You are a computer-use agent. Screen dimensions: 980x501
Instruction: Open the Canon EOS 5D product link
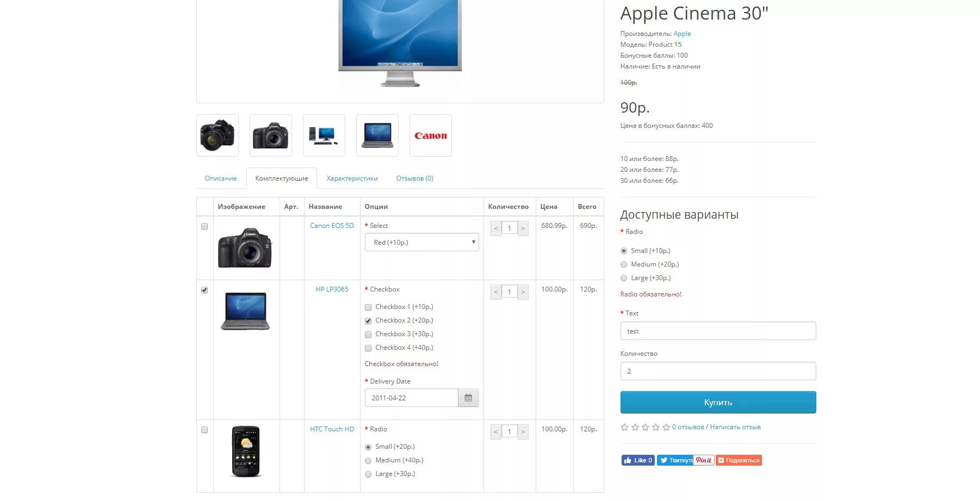tap(332, 226)
